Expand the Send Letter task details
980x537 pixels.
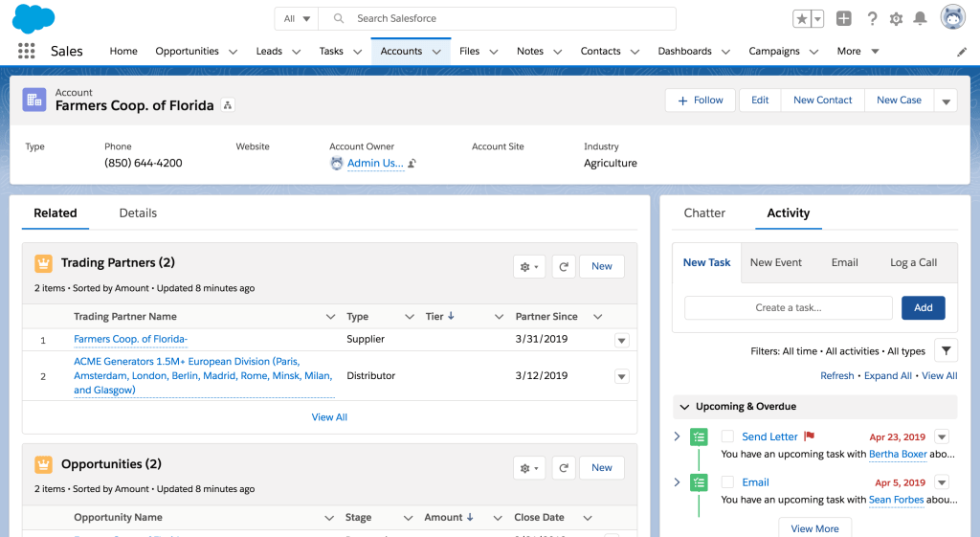point(678,436)
